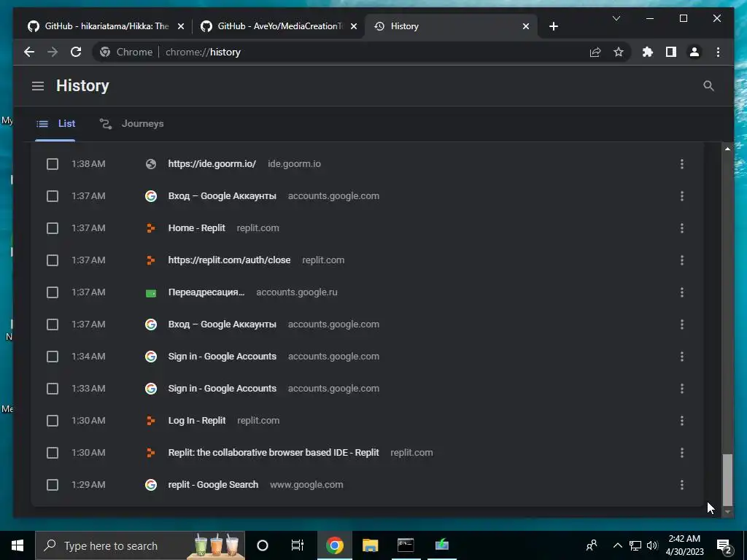Open actions menu for replit - Google Search entry
The width and height of the screenshot is (747, 560).
coord(682,485)
